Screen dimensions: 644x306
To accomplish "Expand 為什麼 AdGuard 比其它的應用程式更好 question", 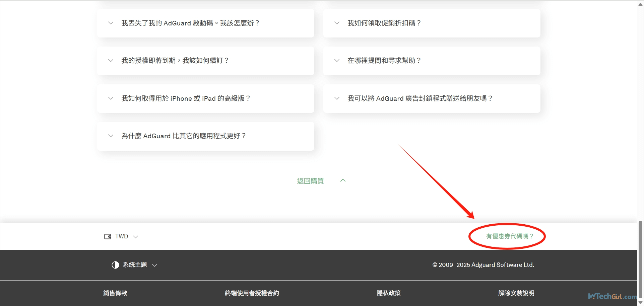I will point(184,136).
